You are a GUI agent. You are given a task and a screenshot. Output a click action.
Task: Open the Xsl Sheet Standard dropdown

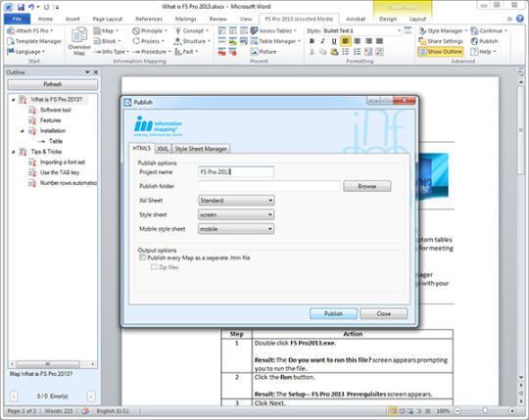point(236,201)
